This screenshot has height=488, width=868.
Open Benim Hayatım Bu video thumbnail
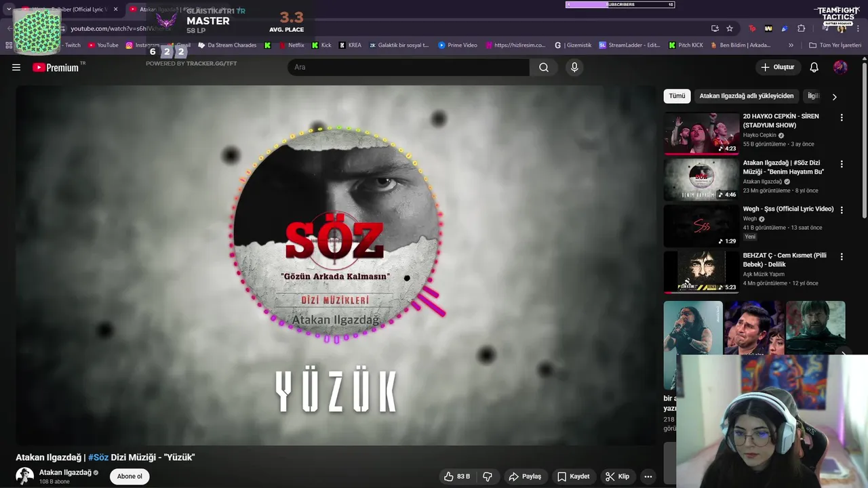click(701, 180)
